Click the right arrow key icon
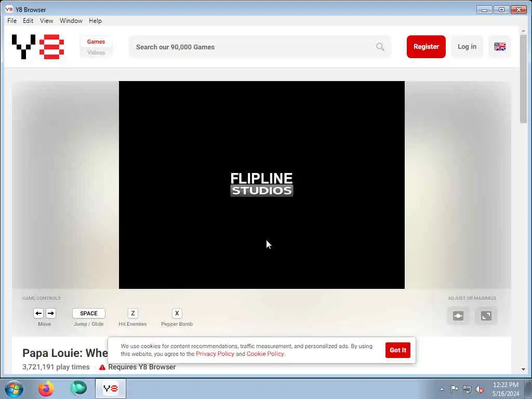This screenshot has height=399, width=532. pyautogui.click(x=51, y=313)
